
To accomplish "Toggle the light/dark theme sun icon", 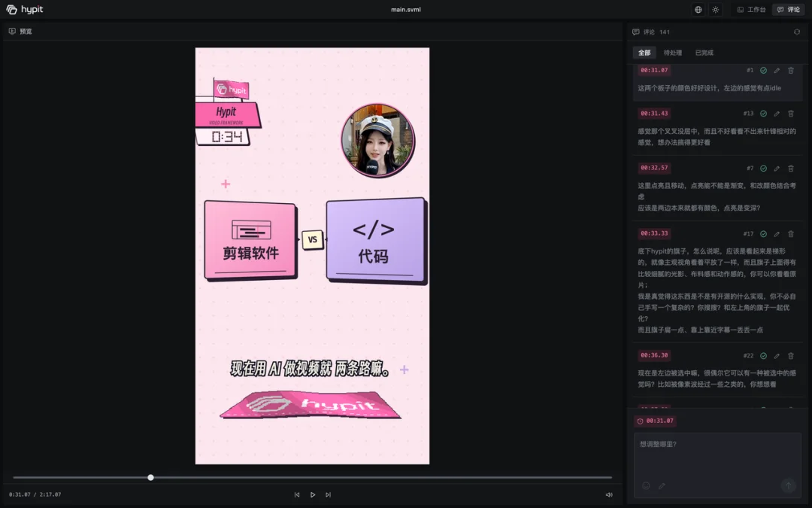I will pyautogui.click(x=715, y=9).
